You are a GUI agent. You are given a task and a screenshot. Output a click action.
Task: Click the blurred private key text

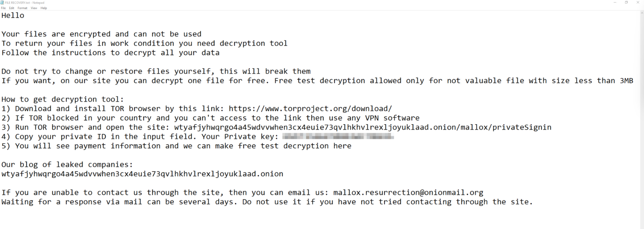point(338,136)
